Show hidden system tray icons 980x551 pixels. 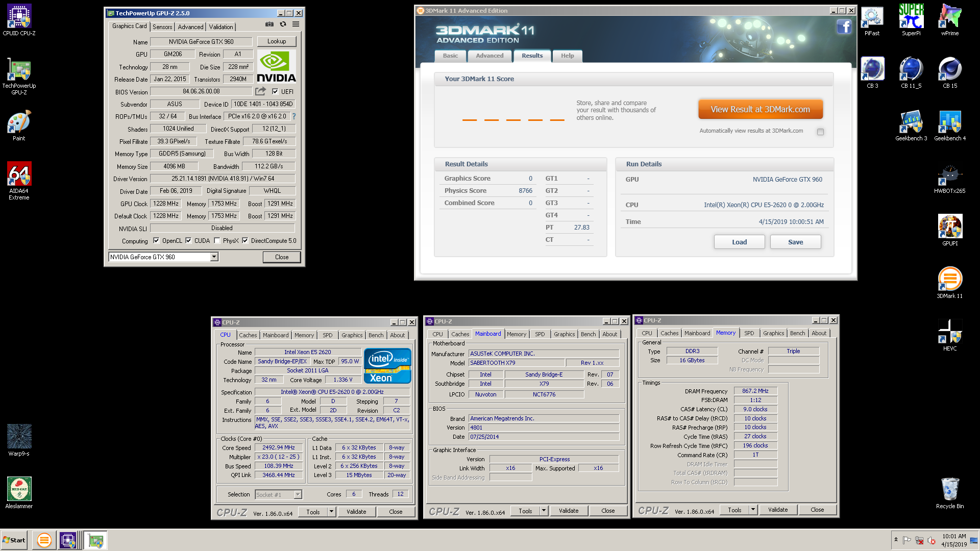(896, 540)
